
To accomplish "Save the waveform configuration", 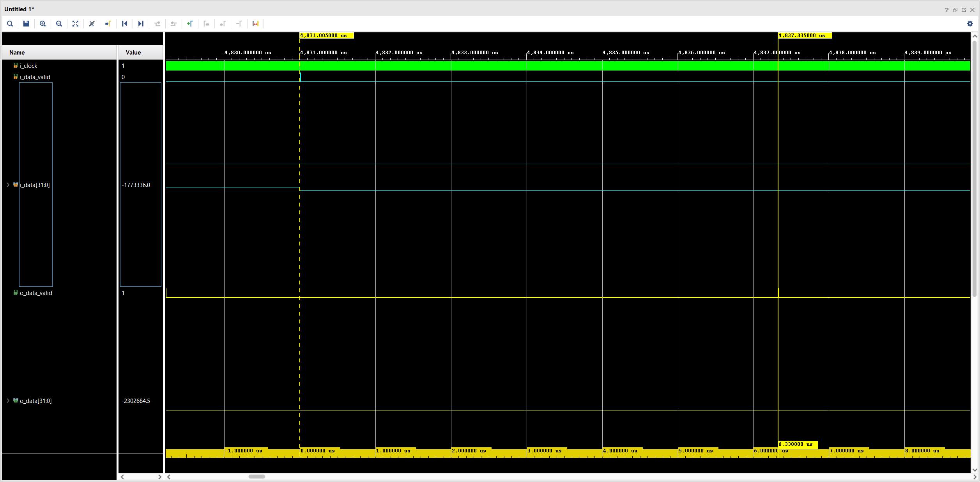I will coord(26,24).
